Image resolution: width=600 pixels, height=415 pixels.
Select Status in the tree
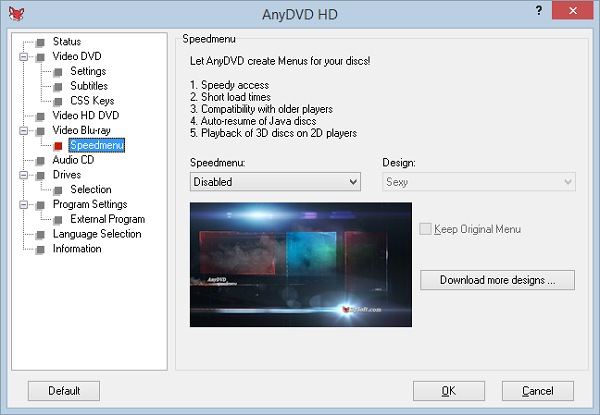pyautogui.click(x=67, y=41)
